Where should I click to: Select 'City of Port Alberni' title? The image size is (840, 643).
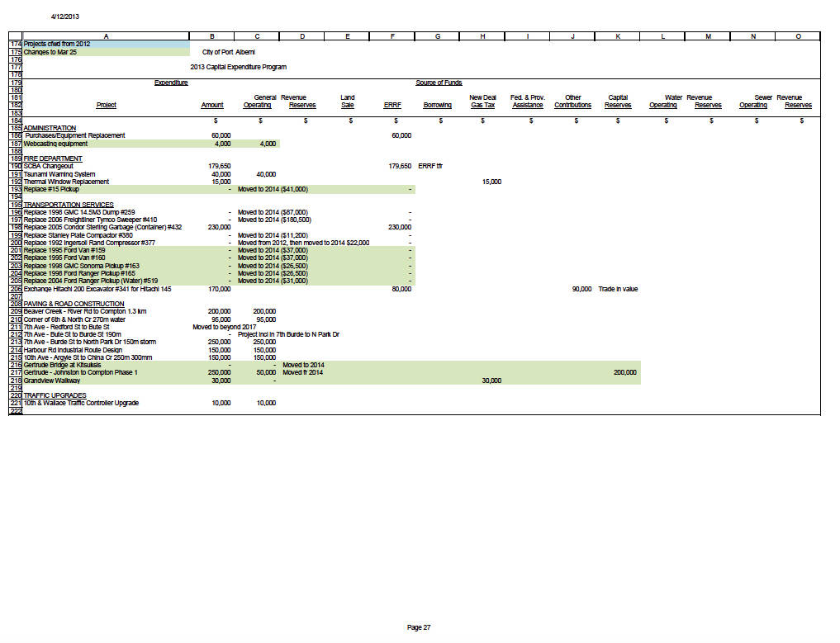tap(229, 52)
